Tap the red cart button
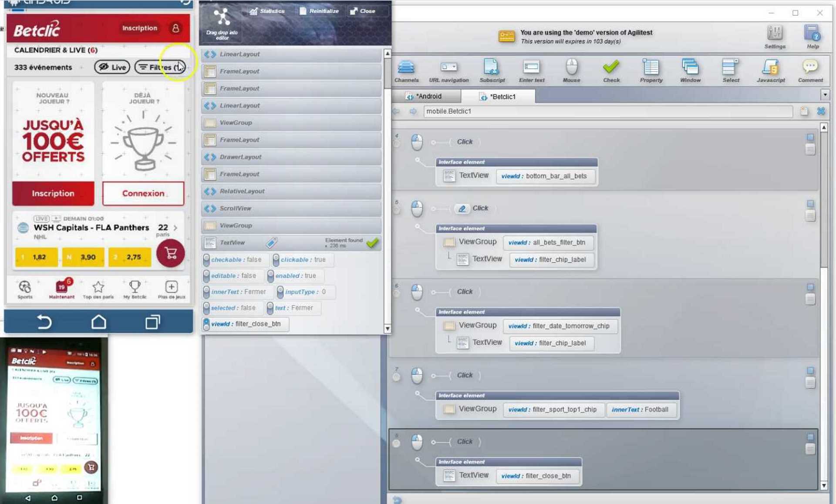The height and width of the screenshot is (504, 836). (x=171, y=253)
